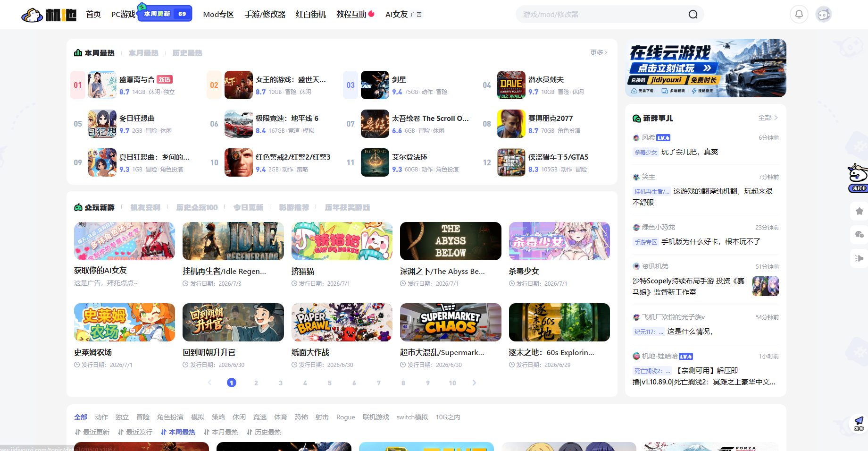Open the WeChat sidebar icon

point(859,234)
